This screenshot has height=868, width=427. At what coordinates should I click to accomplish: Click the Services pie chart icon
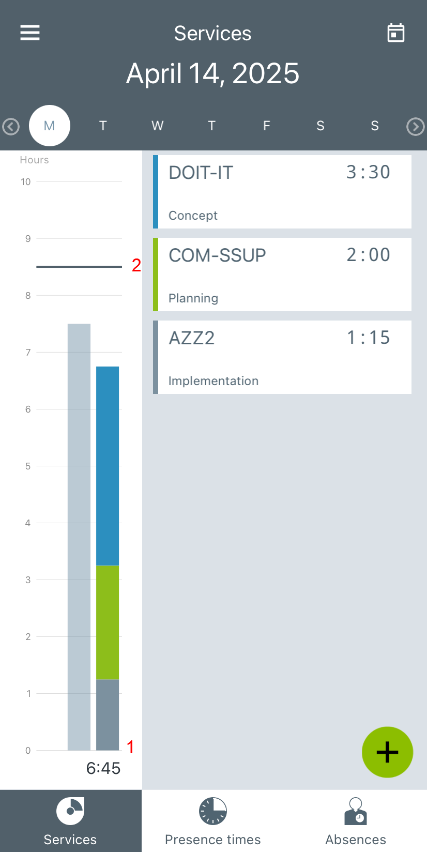pyautogui.click(x=70, y=811)
